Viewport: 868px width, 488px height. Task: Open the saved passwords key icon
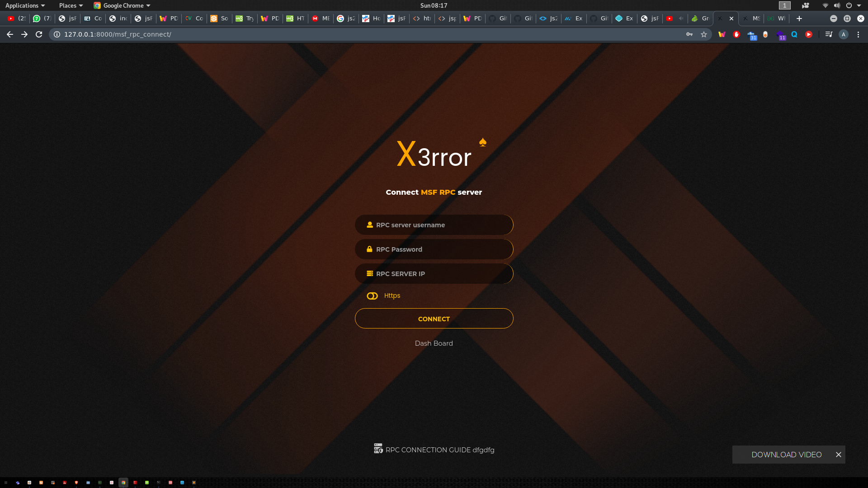pyautogui.click(x=689, y=34)
